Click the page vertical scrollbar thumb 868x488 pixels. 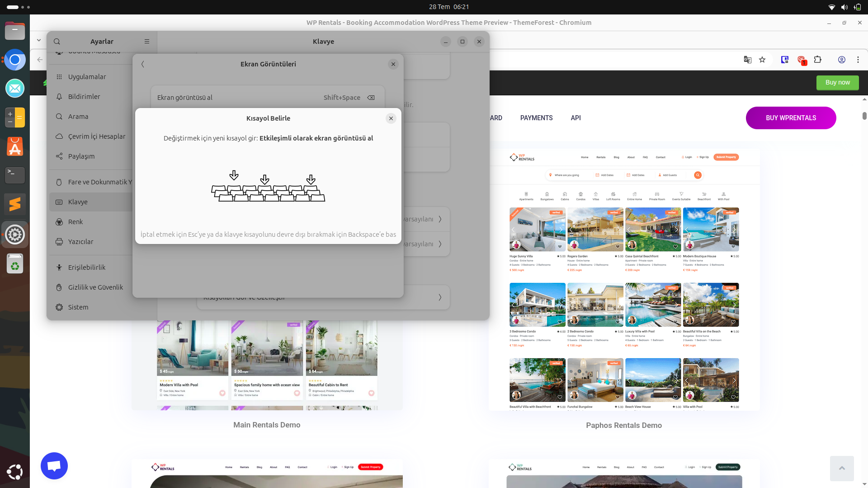[x=864, y=116]
